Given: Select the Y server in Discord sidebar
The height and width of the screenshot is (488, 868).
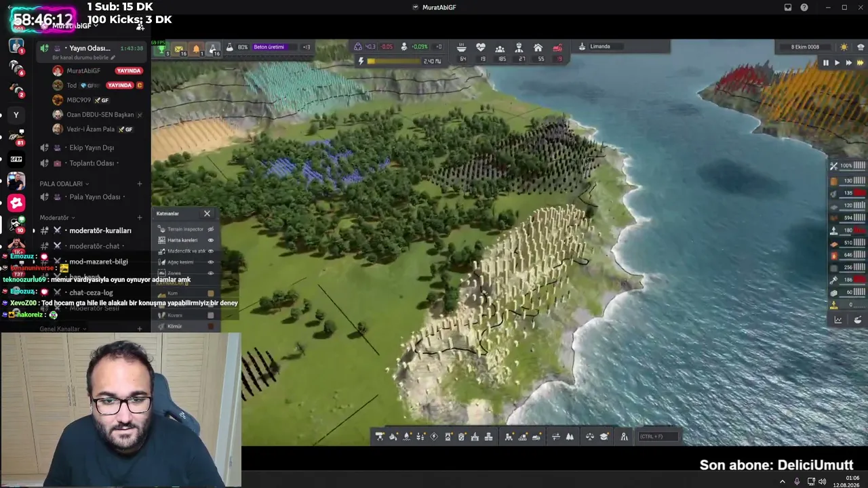Looking at the screenshot, I should [16, 115].
